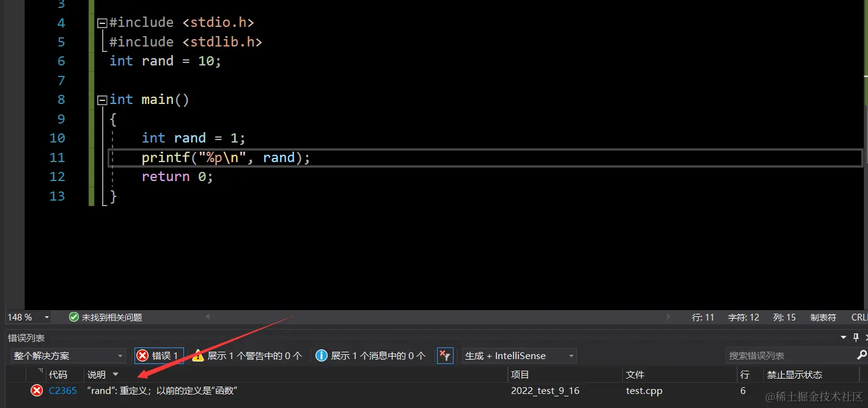This screenshot has height=408, width=868.
Task: Click the 错误列表 panel title
Action: click(26, 338)
